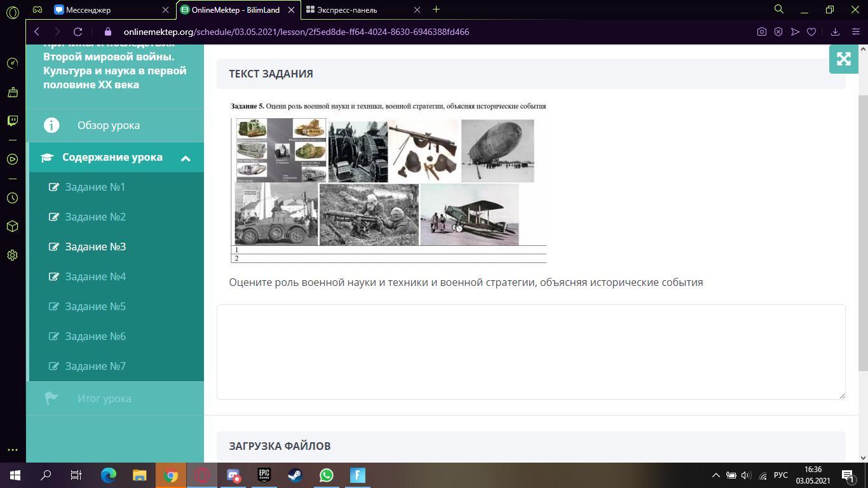Open the volume control in system tray
This screenshot has width=868, height=488.
746,475
